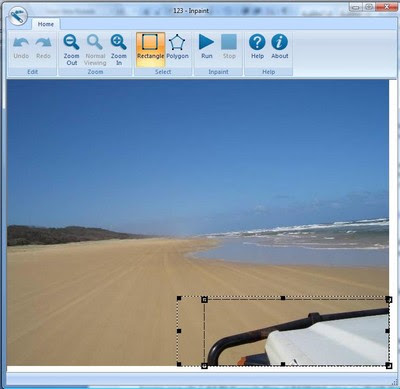Click the Undo arrow icon

[x=21, y=43]
